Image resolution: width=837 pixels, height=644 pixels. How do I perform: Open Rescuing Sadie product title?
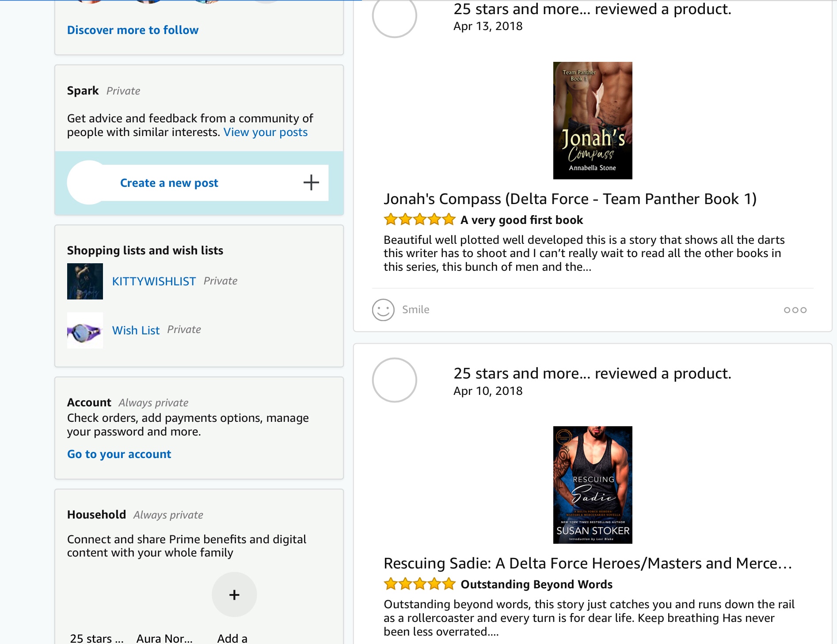[587, 564]
